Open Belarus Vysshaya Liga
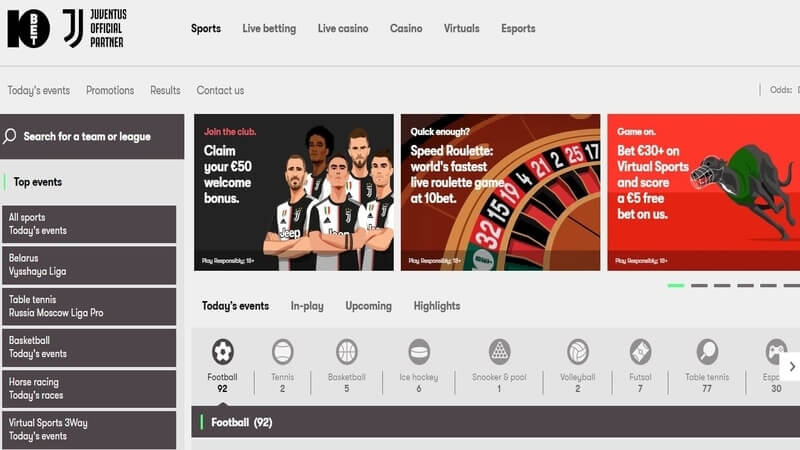The height and width of the screenshot is (450, 800). point(89,265)
